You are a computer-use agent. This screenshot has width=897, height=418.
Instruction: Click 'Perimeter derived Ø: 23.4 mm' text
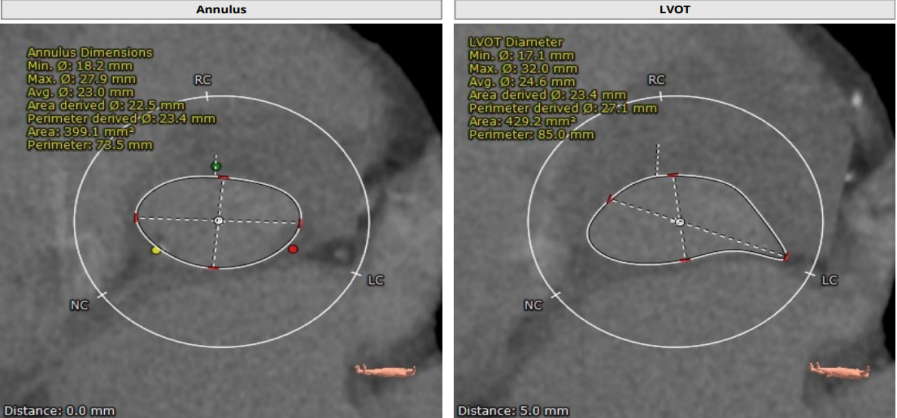coord(121,118)
